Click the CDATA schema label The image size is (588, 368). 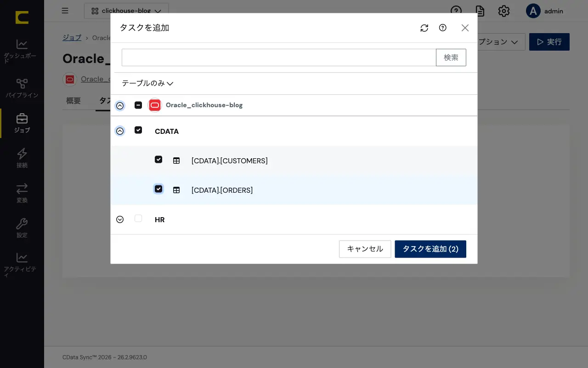tap(167, 132)
